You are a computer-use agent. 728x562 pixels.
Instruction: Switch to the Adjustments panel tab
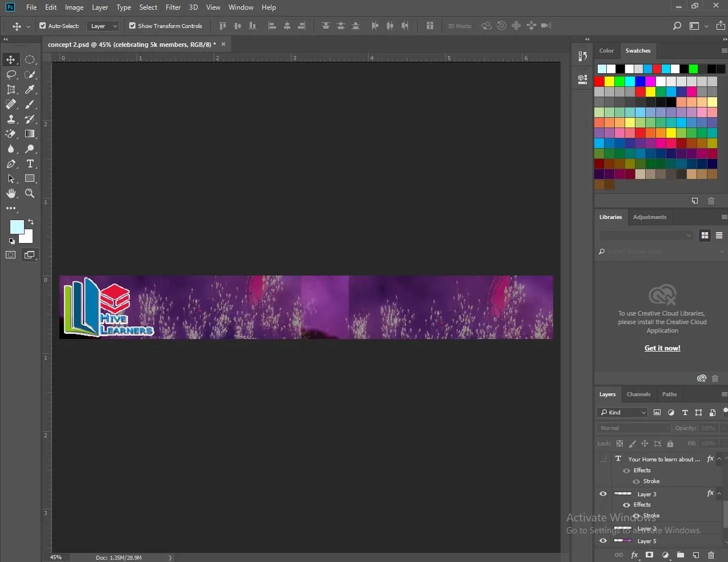[x=649, y=217]
